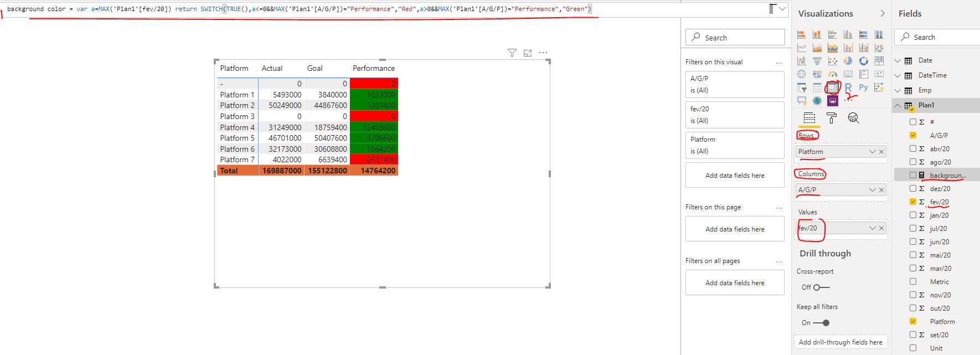Expand the Emp table
Viewport: 980px width, 355px height.
tap(898, 90)
